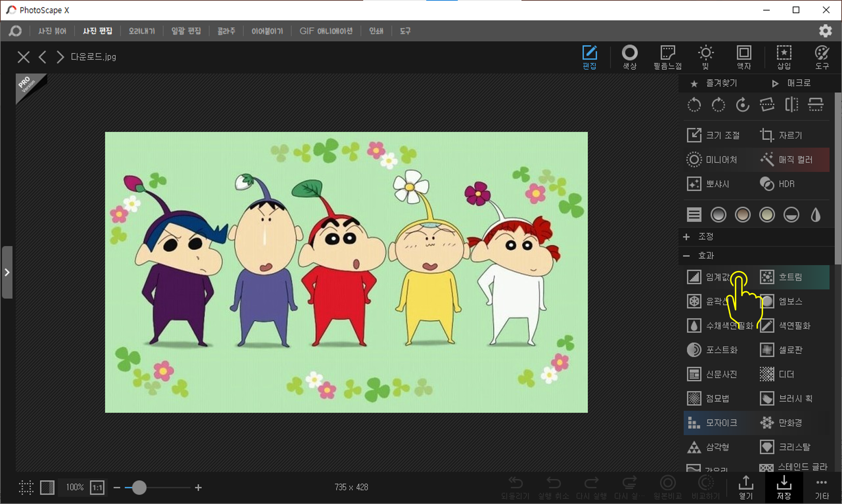This screenshot has height=504, width=842.
Task: Click the water droplet filter icon
Action: click(816, 215)
